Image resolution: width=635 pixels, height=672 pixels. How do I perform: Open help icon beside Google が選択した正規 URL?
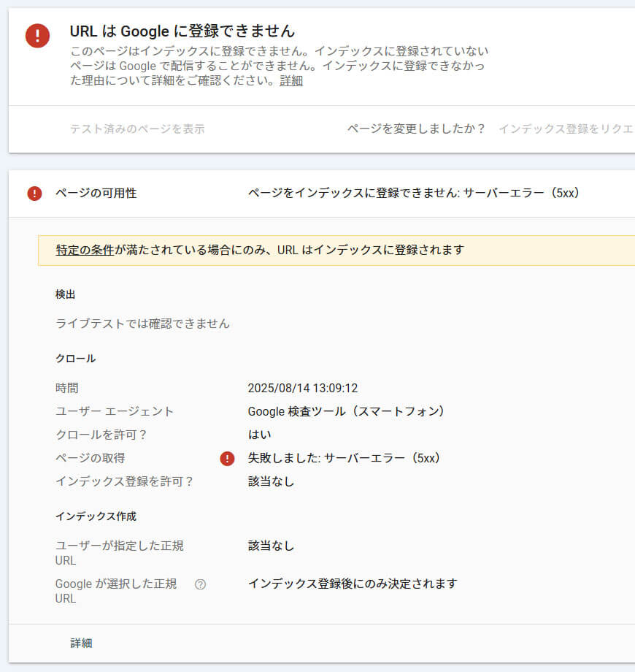[x=200, y=584]
